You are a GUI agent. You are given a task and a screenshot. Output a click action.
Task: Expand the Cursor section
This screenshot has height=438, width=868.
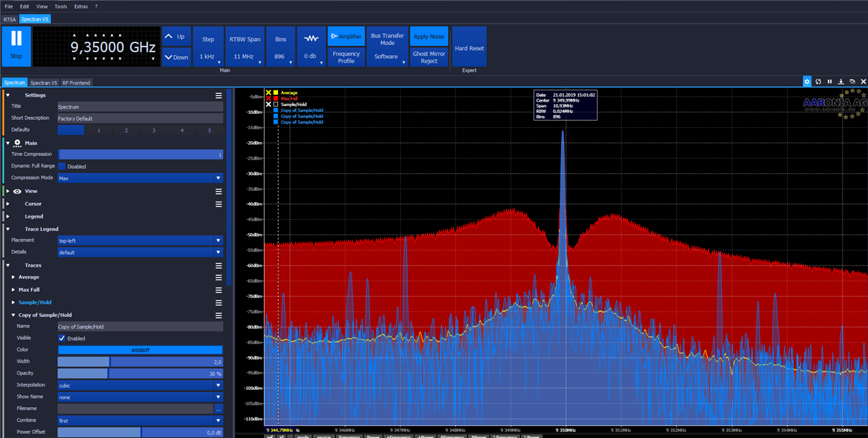[33, 204]
